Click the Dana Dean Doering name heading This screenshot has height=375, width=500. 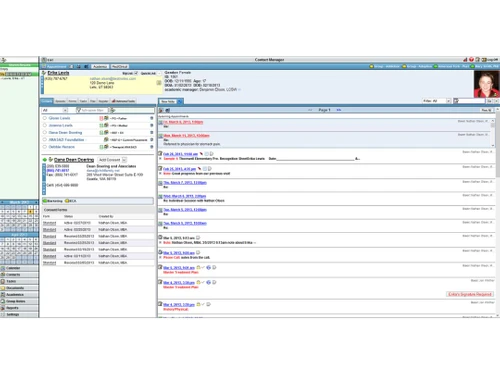pos(74,160)
